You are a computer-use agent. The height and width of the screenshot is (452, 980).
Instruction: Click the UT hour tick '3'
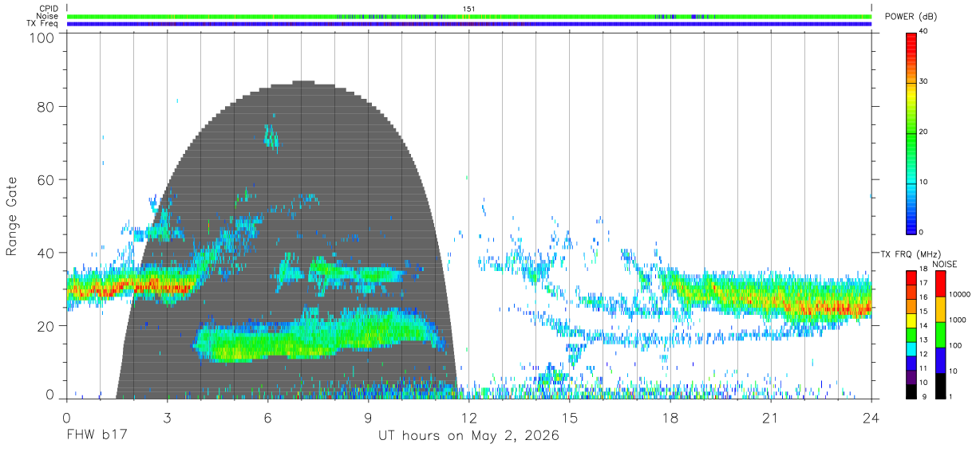pos(167,418)
